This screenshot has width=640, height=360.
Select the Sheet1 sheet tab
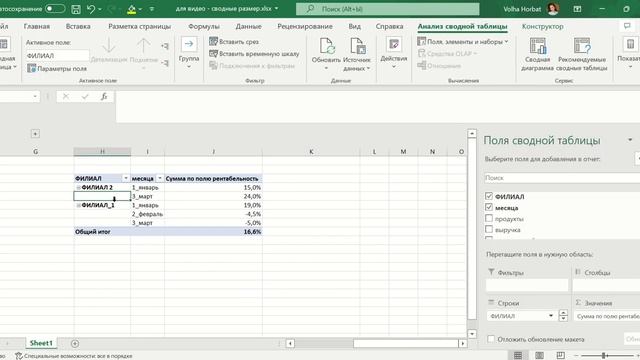click(41, 343)
